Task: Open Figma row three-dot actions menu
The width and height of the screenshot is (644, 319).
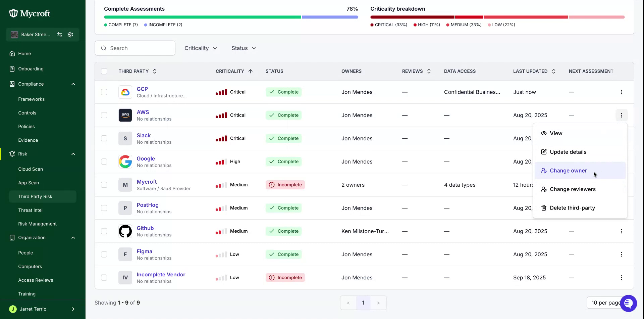Action: (x=621, y=254)
